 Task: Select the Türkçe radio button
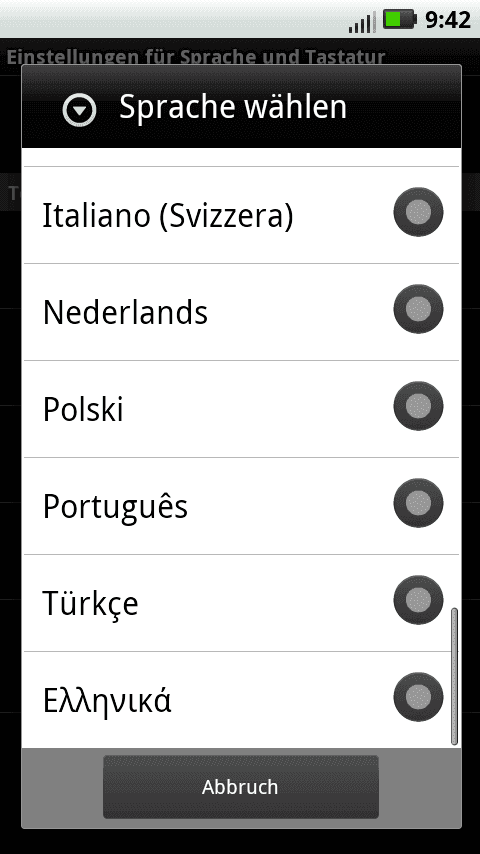point(418,600)
